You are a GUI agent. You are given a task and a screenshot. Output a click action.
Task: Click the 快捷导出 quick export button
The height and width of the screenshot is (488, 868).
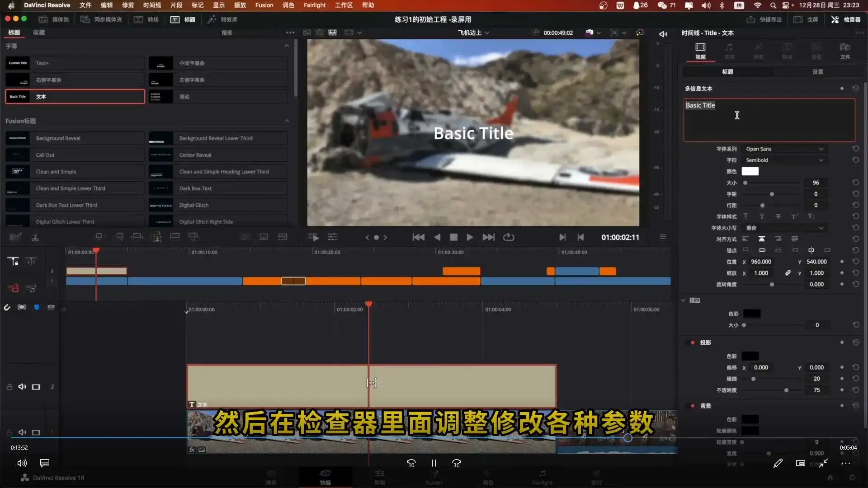click(x=764, y=19)
